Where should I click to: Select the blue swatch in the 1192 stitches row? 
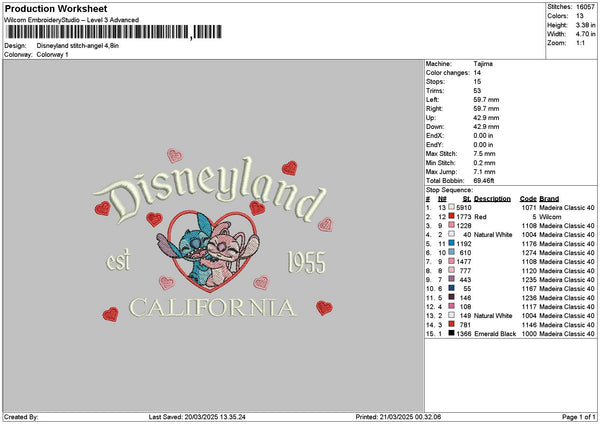tap(452, 243)
